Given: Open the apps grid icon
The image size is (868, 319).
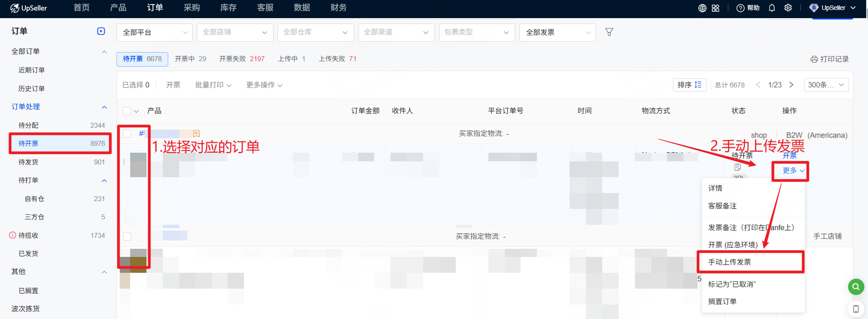Looking at the screenshot, I should click(x=715, y=8).
